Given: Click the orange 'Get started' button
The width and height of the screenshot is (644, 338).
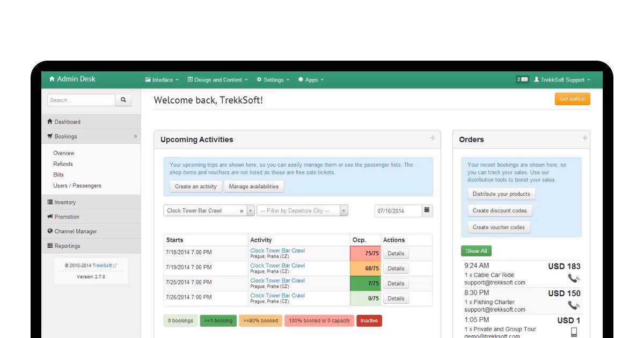Looking at the screenshot, I should [x=572, y=99].
